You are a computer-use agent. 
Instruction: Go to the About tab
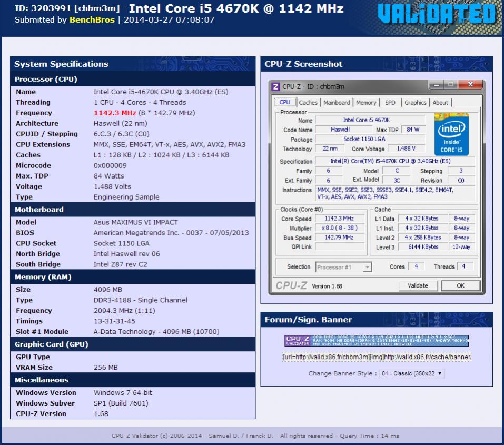coord(440,103)
